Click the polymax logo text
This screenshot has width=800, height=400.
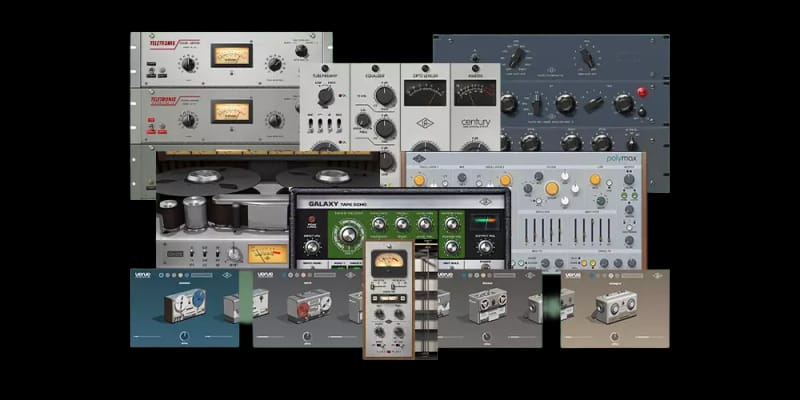[621, 159]
